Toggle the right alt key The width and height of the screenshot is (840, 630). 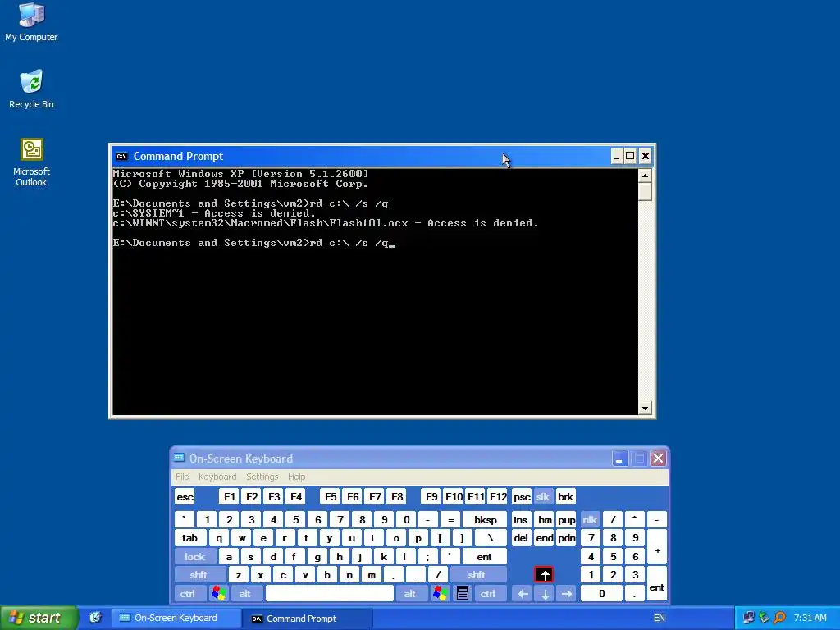click(x=410, y=594)
